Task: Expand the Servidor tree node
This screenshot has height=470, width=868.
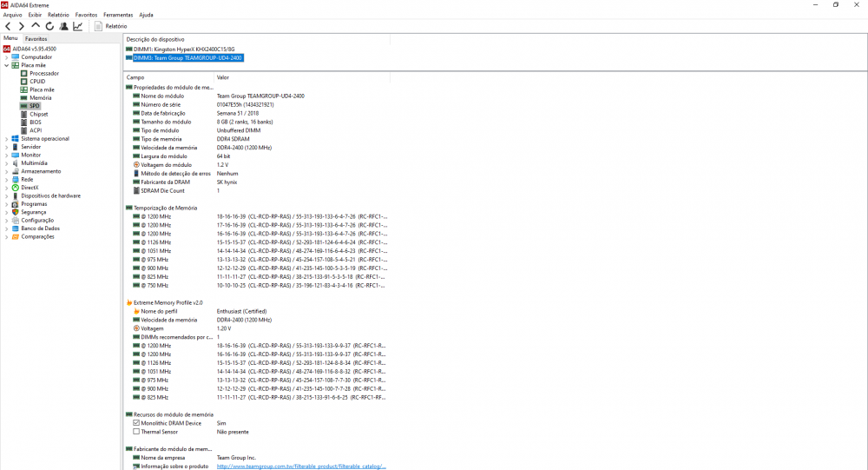Action: [x=6, y=147]
